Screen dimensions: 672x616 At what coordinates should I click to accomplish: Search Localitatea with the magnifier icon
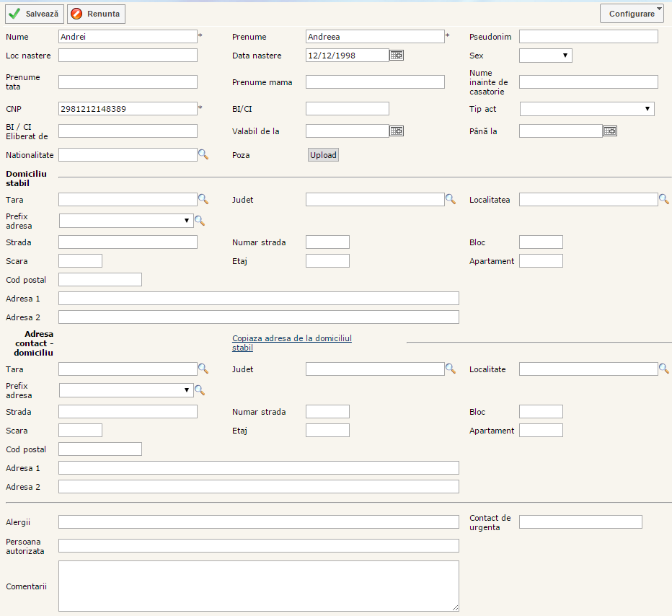coord(664,199)
